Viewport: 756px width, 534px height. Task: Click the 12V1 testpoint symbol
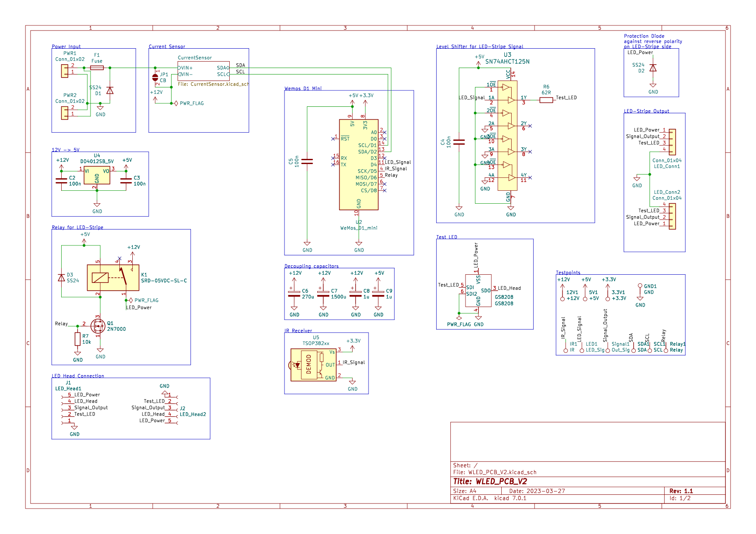tap(562, 299)
